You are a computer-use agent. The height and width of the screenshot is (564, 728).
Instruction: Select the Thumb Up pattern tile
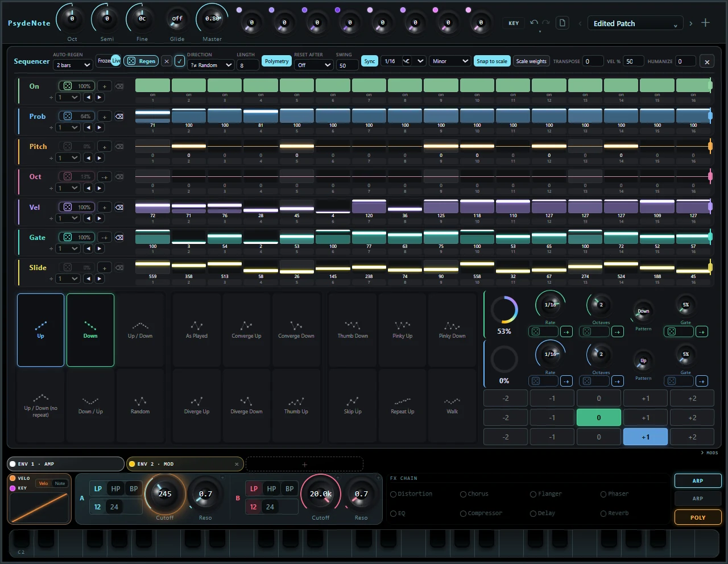coord(296,405)
